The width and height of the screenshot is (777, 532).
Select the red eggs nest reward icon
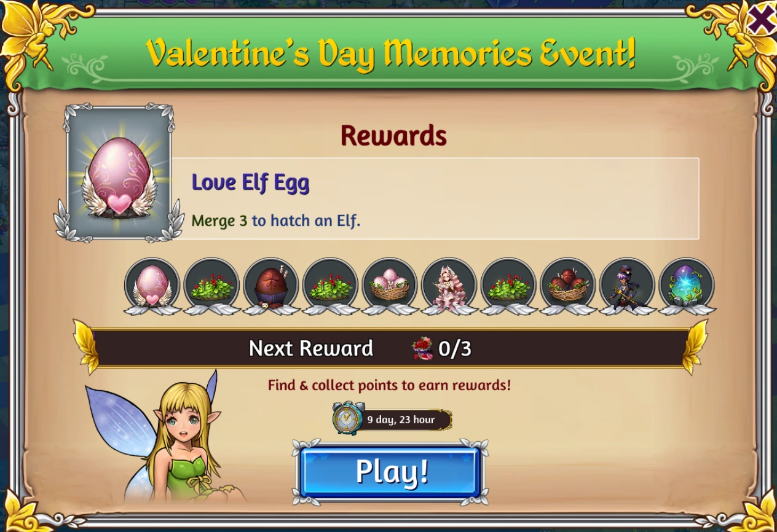pyautogui.click(x=569, y=286)
